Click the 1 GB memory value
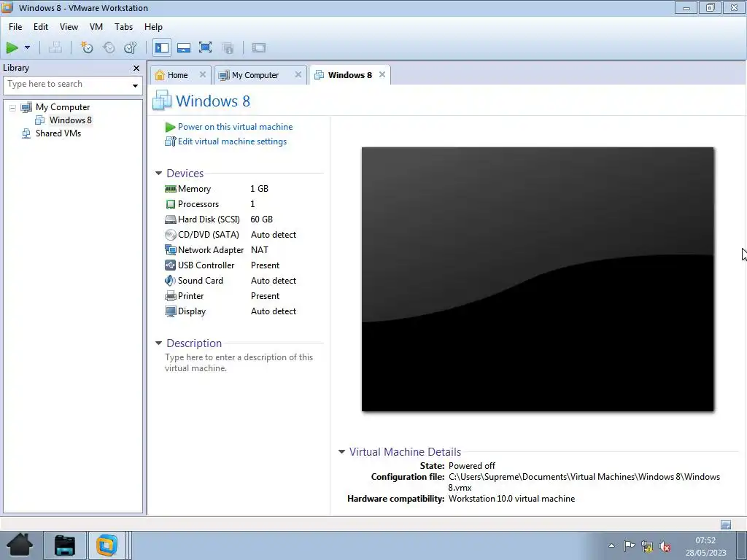 click(x=259, y=189)
